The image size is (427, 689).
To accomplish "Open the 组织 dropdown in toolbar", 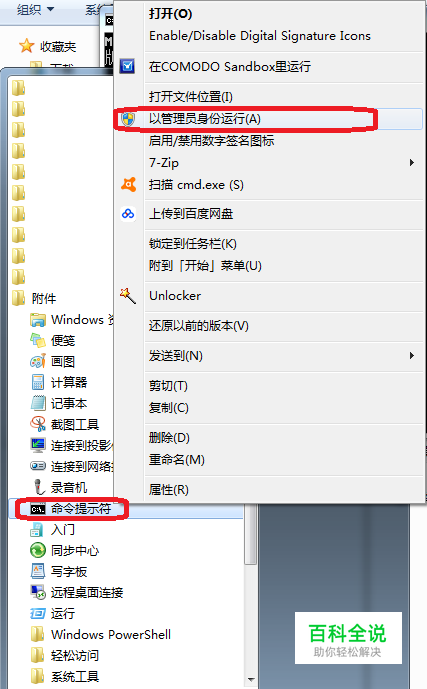I will [x=35, y=9].
